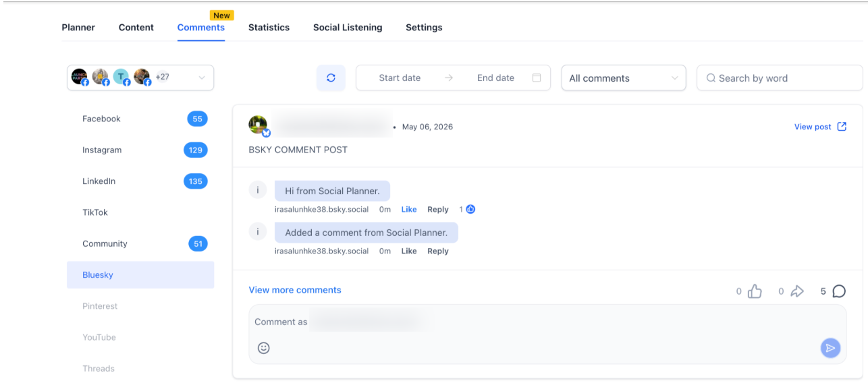Screen dimensions: 868x387
Task: Expand the social accounts selector dropdown
Action: pyautogui.click(x=140, y=78)
